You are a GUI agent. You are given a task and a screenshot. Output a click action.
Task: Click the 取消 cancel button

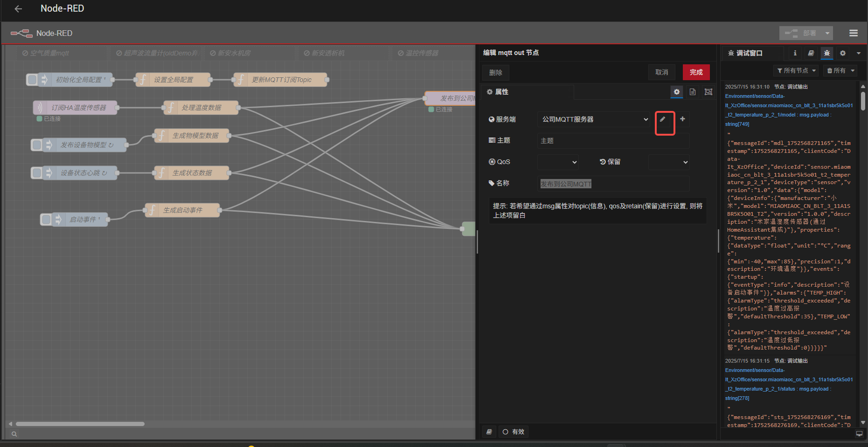coord(661,72)
